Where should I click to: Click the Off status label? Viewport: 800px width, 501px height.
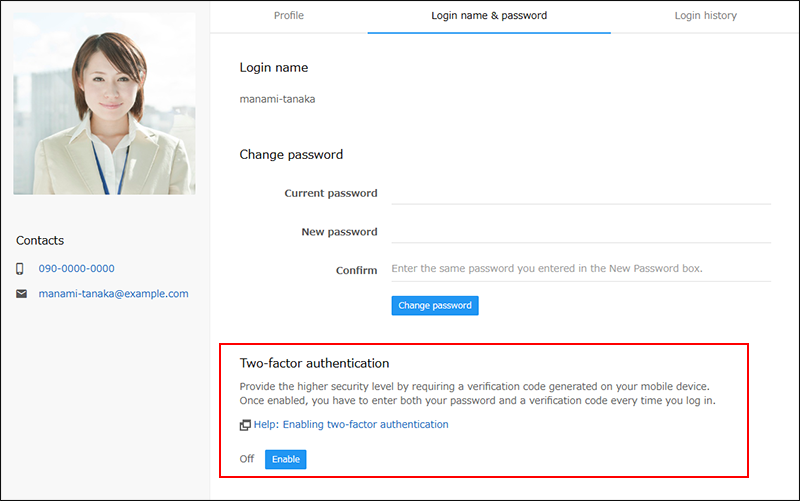[x=247, y=459]
